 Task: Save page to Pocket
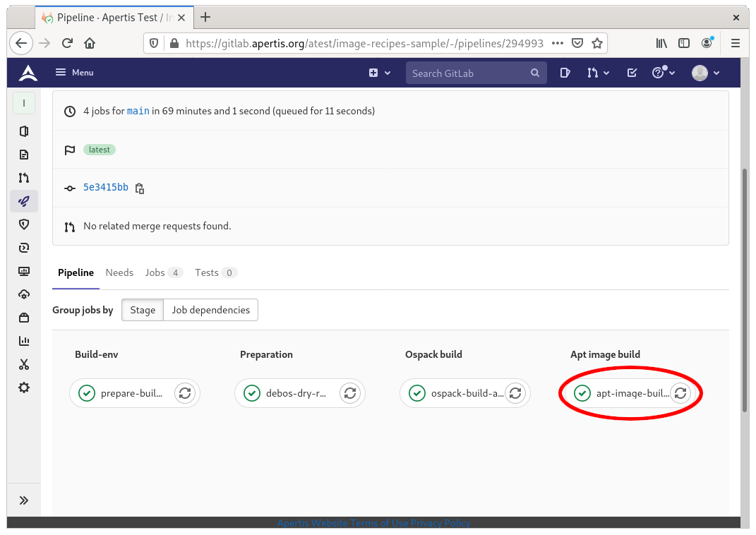click(577, 43)
